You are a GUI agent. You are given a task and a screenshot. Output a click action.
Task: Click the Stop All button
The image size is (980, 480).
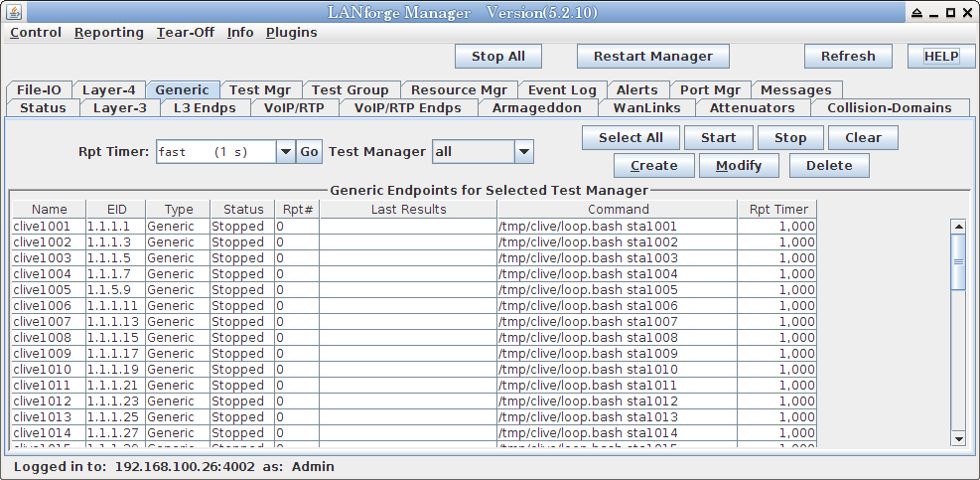[x=498, y=57]
